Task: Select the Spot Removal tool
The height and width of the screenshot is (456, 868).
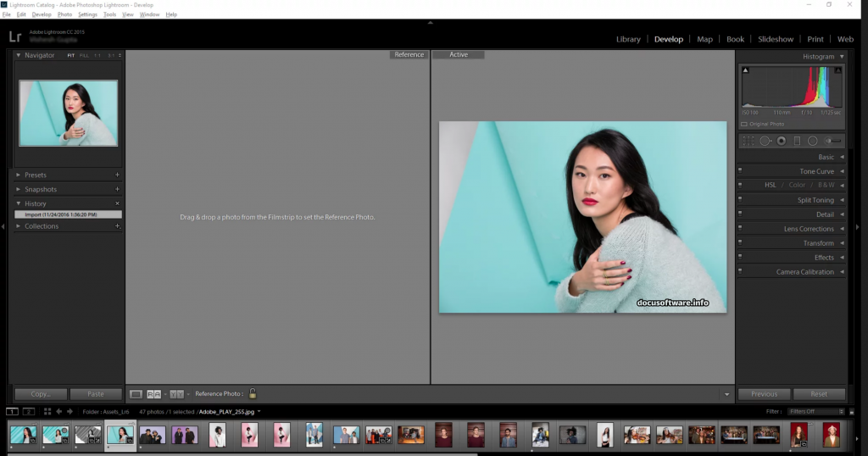Action: pos(765,141)
